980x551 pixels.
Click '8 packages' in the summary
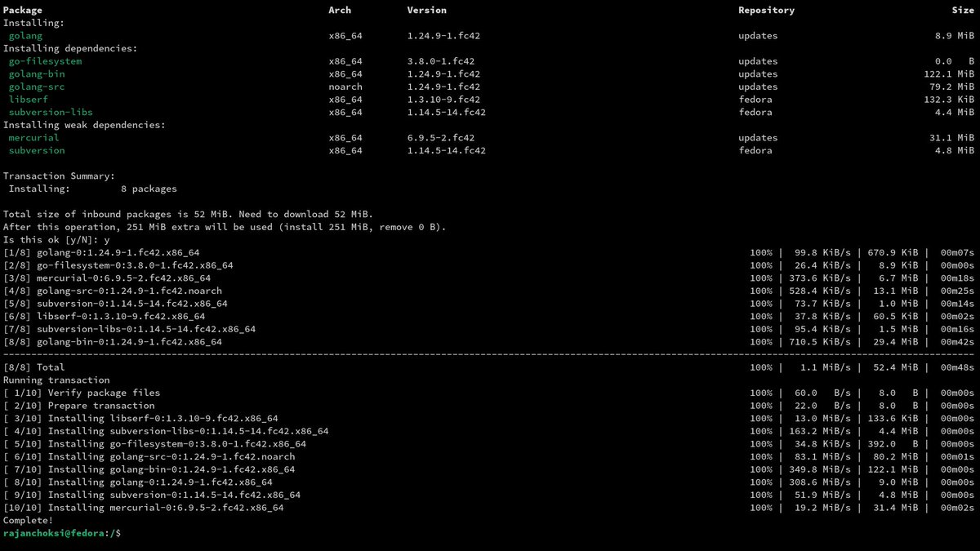(x=149, y=189)
